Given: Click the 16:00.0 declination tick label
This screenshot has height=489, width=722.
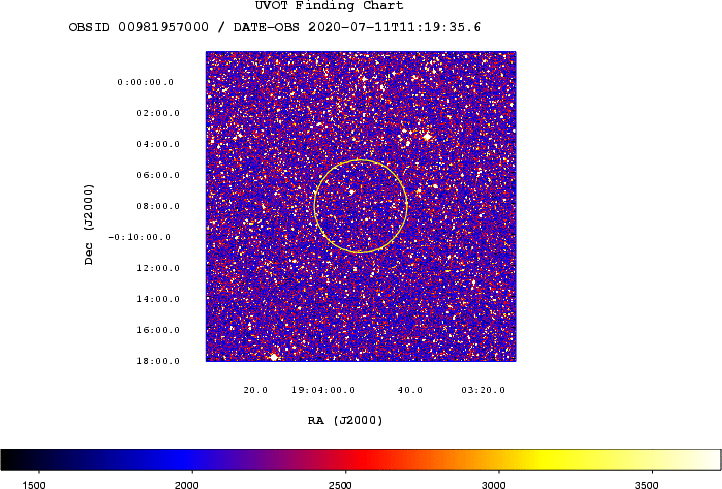Looking at the screenshot, I should click(x=158, y=330).
